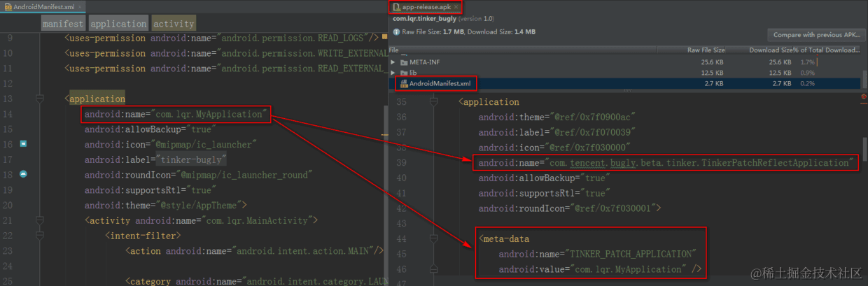Click the gutter icon on line 18
868x286 pixels.
coord(23,174)
